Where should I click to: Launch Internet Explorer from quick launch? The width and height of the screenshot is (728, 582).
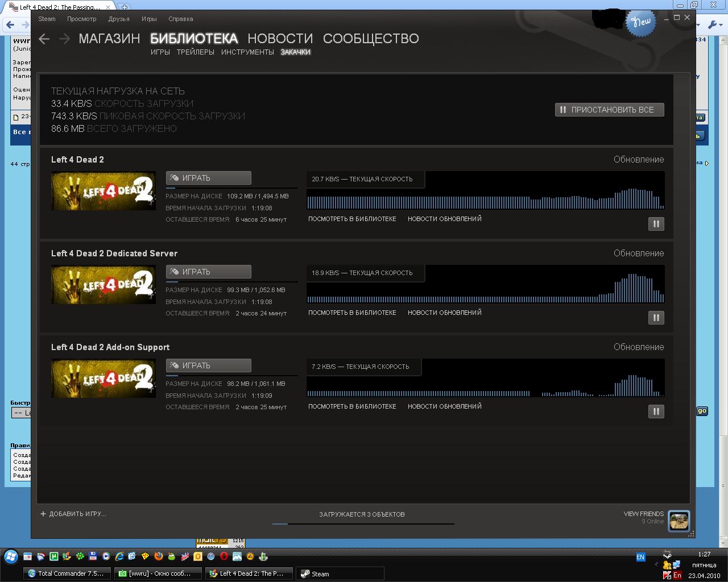point(119,556)
